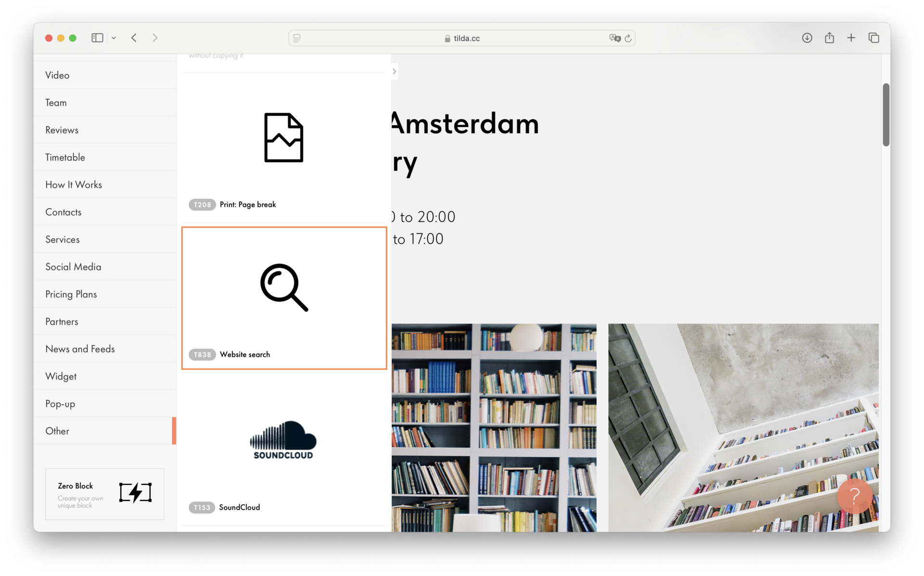Click the Downloads icon in the toolbar

pos(807,38)
